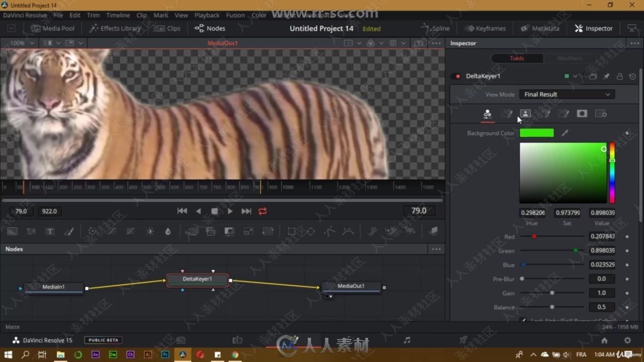Open DeltaKeyer Settings tab icon
644x362 pixels.
(601, 114)
